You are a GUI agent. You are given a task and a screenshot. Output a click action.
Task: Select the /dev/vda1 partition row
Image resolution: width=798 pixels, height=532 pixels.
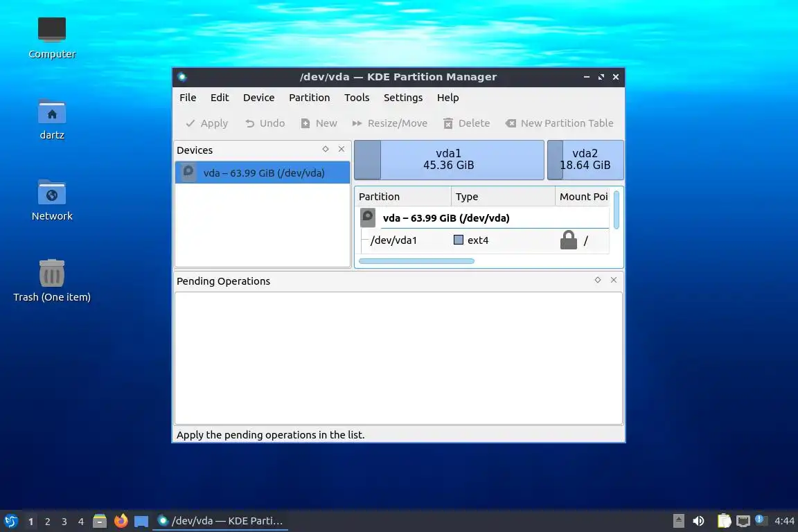pyautogui.click(x=484, y=240)
